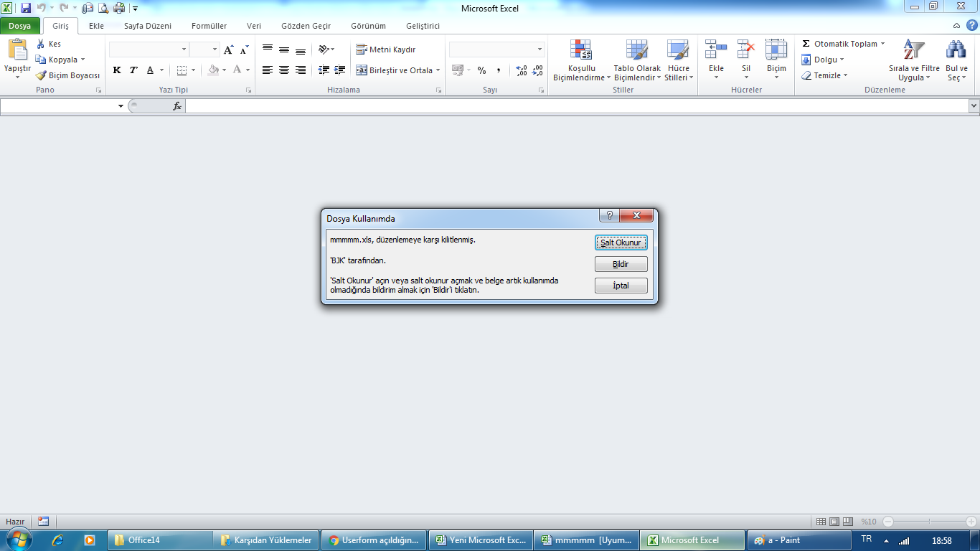Open Bul ve Seç menu
The image size is (980, 551).
[x=956, y=60]
